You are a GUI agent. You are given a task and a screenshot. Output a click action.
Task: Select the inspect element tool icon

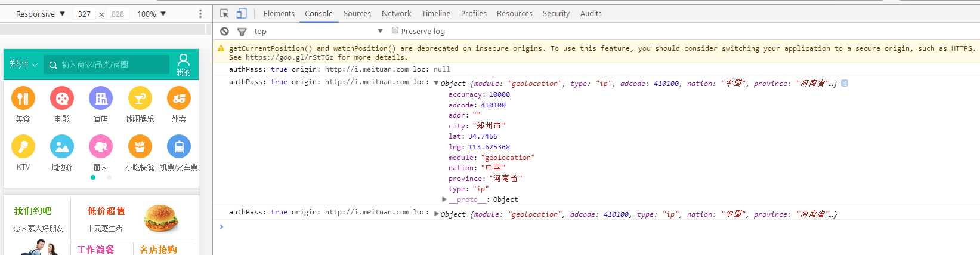pyautogui.click(x=224, y=13)
